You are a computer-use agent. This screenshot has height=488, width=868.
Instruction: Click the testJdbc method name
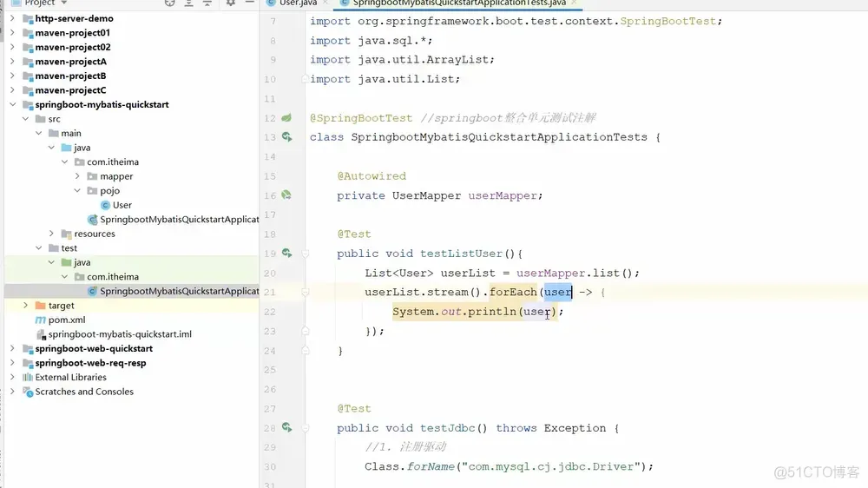click(x=447, y=428)
